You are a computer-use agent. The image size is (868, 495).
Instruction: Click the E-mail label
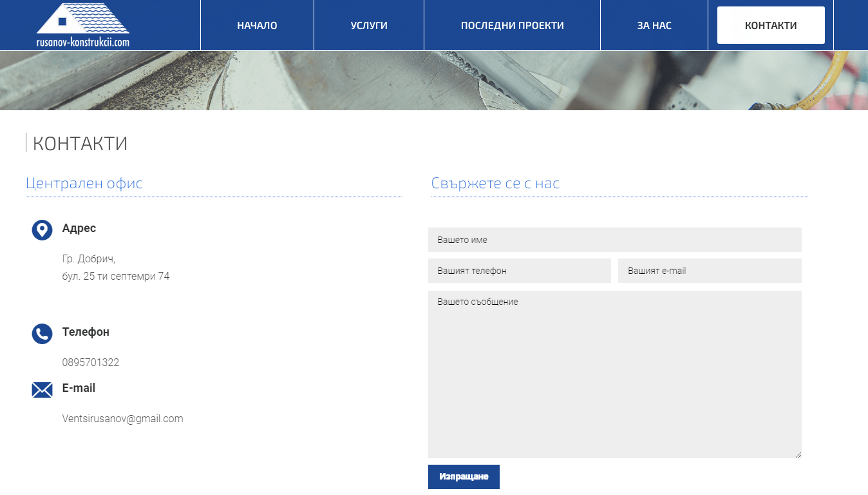click(79, 388)
